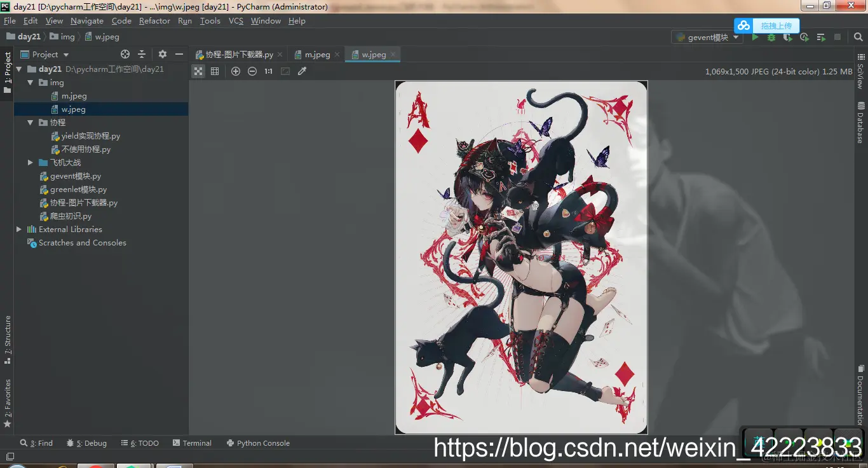
Task: Click the displayed w.jpeg card image
Action: coord(521,258)
